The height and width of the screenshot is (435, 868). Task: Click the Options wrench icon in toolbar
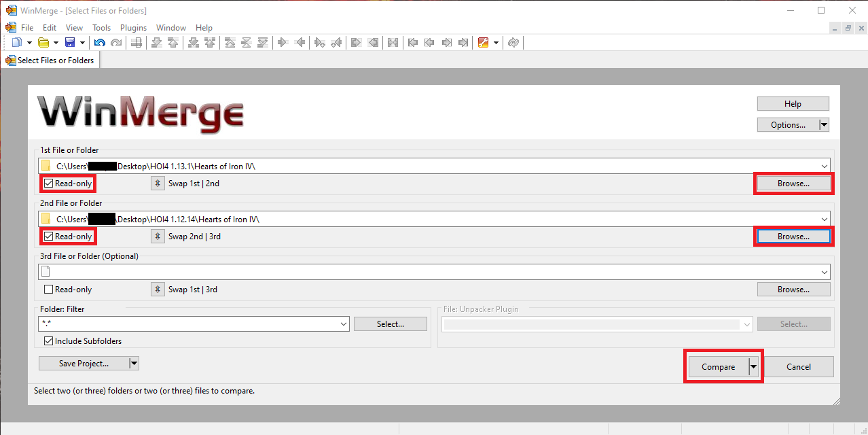click(484, 43)
